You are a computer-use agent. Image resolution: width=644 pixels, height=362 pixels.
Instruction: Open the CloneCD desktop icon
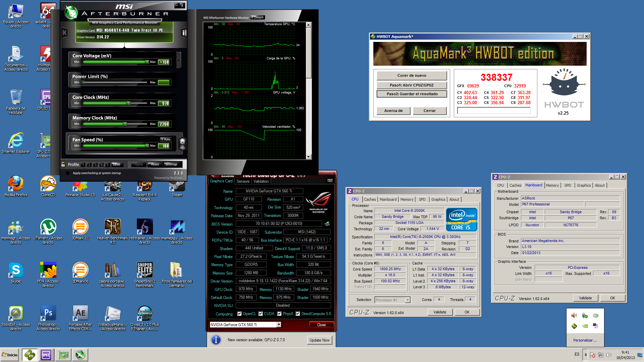(48, 186)
